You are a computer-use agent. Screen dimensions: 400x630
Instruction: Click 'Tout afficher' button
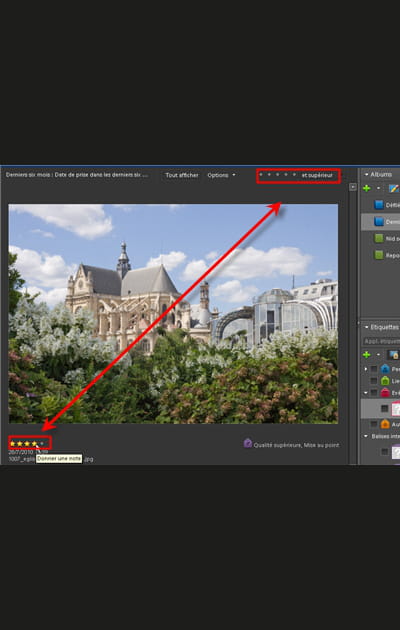tap(182, 175)
